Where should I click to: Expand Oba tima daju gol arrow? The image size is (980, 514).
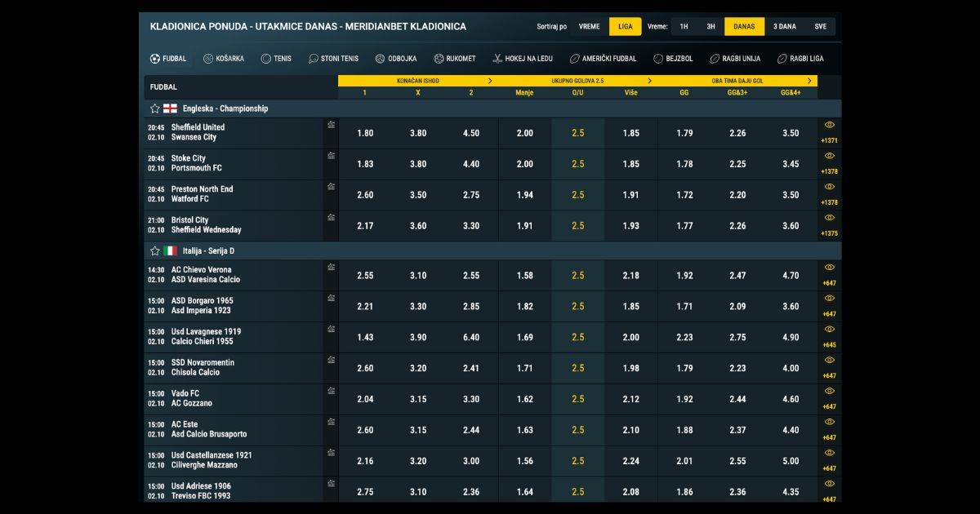809,81
